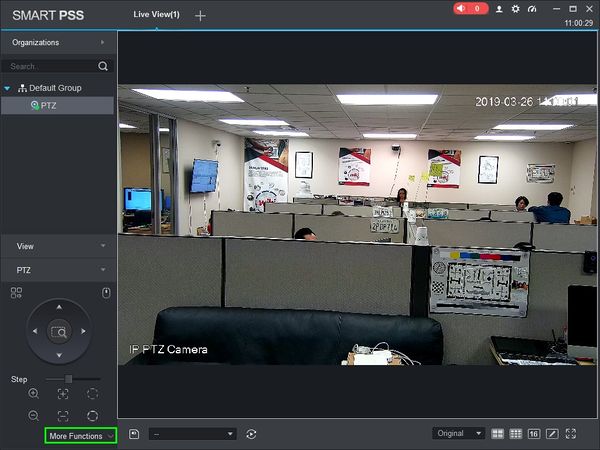
Task: Switch to the Live View(1) tab
Action: pos(157,15)
